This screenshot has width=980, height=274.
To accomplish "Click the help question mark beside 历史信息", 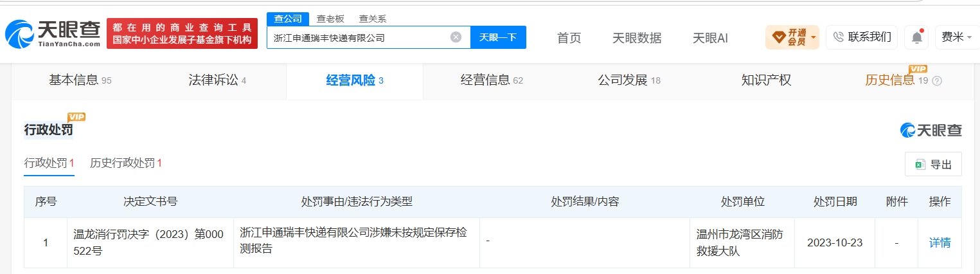I will tap(937, 81).
